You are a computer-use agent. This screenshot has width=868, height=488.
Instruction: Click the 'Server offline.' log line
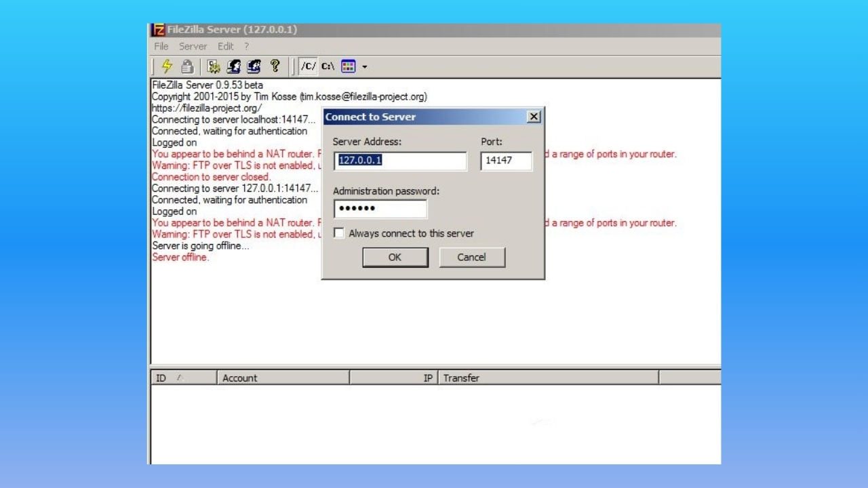tap(180, 258)
